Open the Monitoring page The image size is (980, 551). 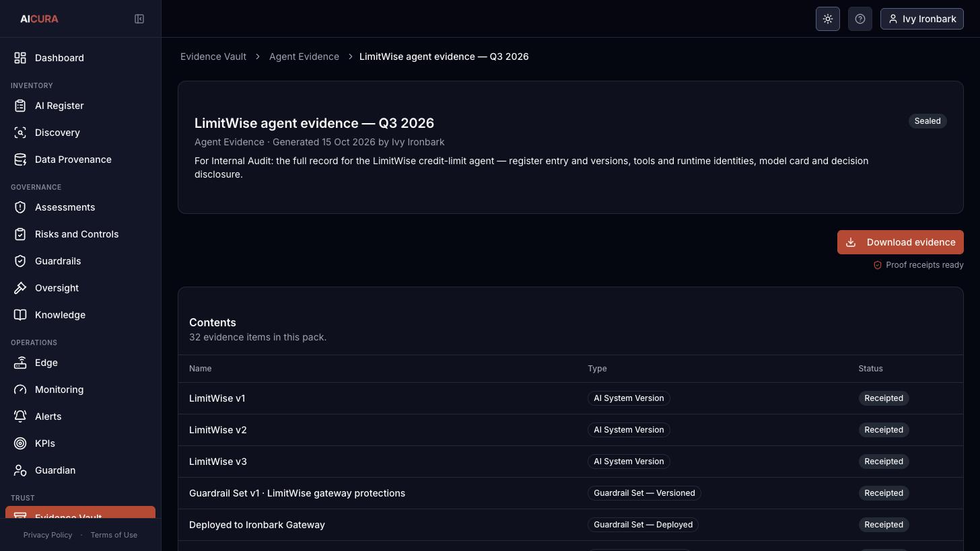pos(80,390)
